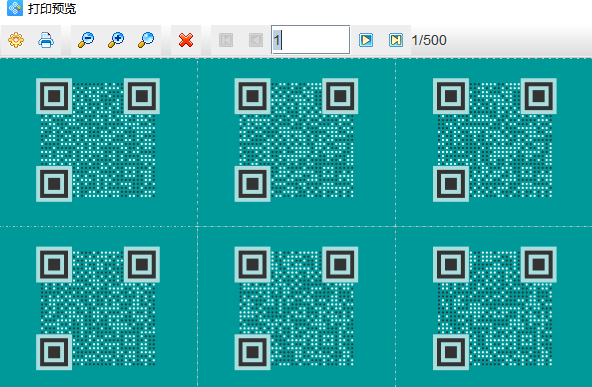This screenshot has height=387, width=592.
Task: Zoom in with the plus magnifier
Action: point(116,40)
